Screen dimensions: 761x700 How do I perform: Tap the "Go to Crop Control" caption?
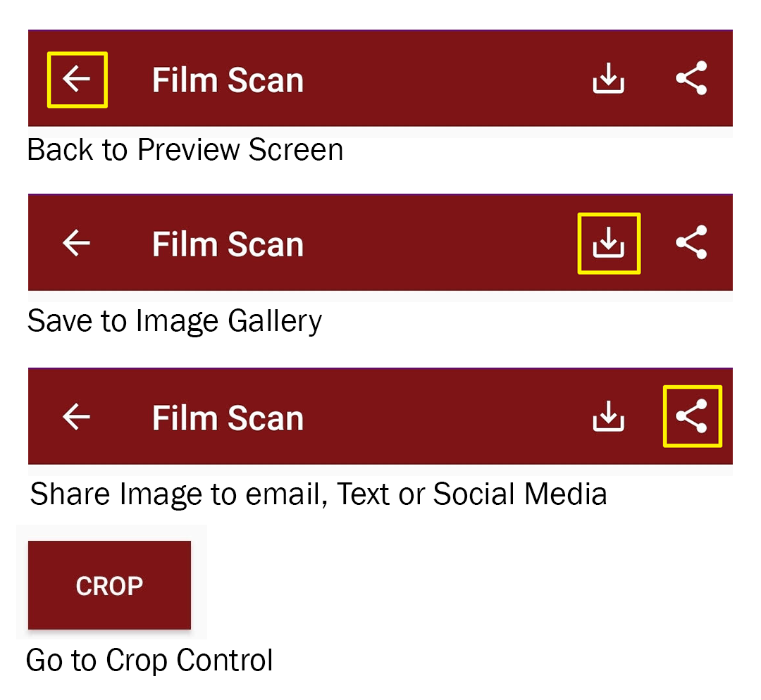coord(149,661)
